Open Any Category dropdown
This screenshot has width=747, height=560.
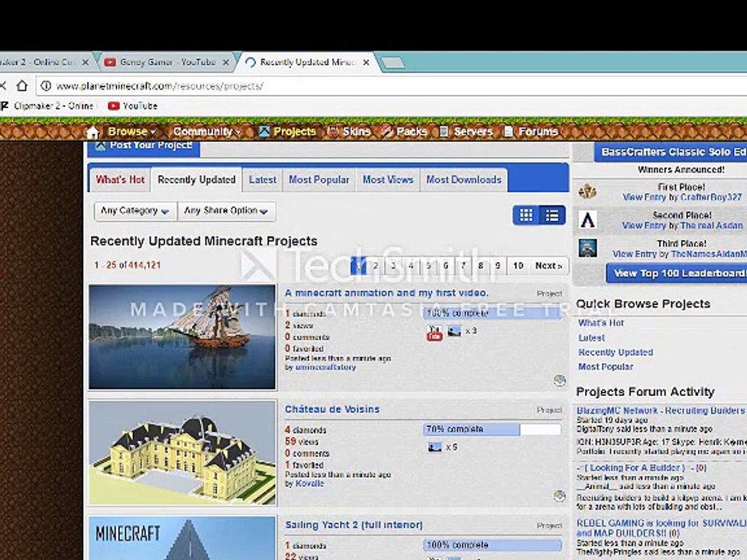[x=135, y=211]
